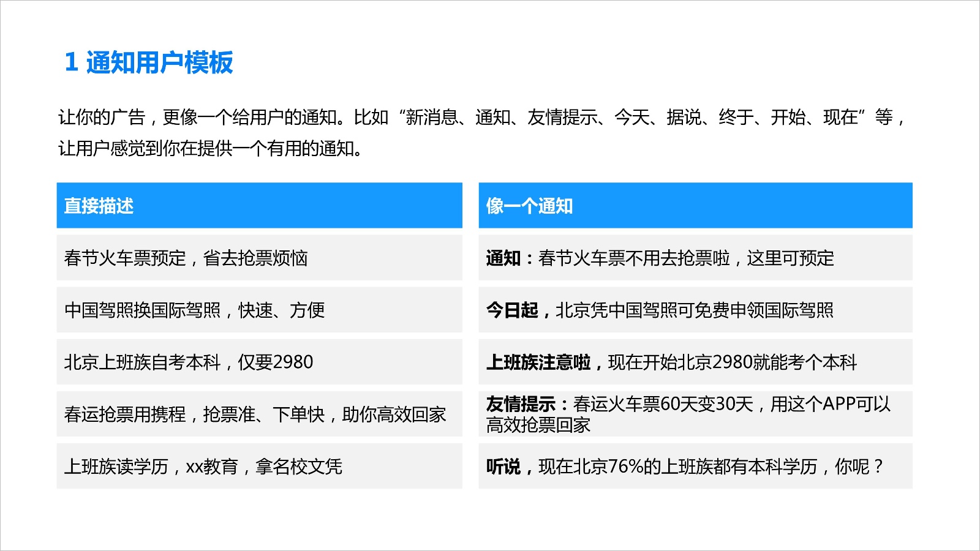Select the cell '中国驾照换国际驾照，快速、方便'
The height and width of the screenshot is (551, 980).
259,310
